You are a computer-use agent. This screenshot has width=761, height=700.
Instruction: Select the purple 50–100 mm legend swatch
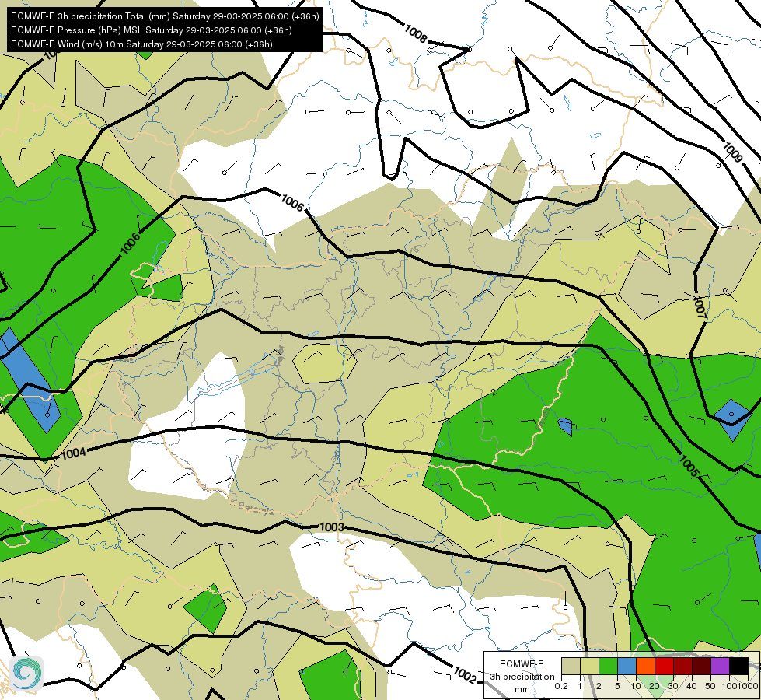tap(721, 666)
